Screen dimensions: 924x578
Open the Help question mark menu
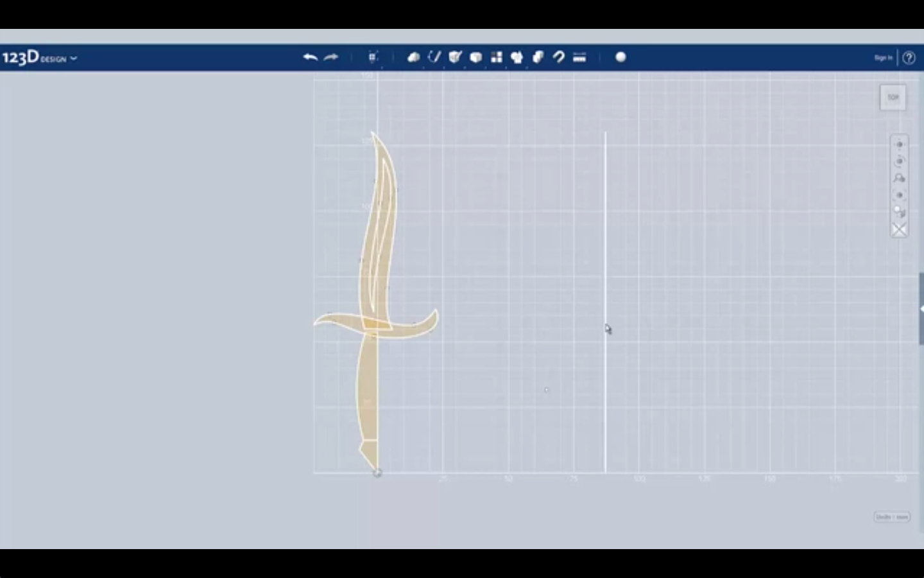909,58
